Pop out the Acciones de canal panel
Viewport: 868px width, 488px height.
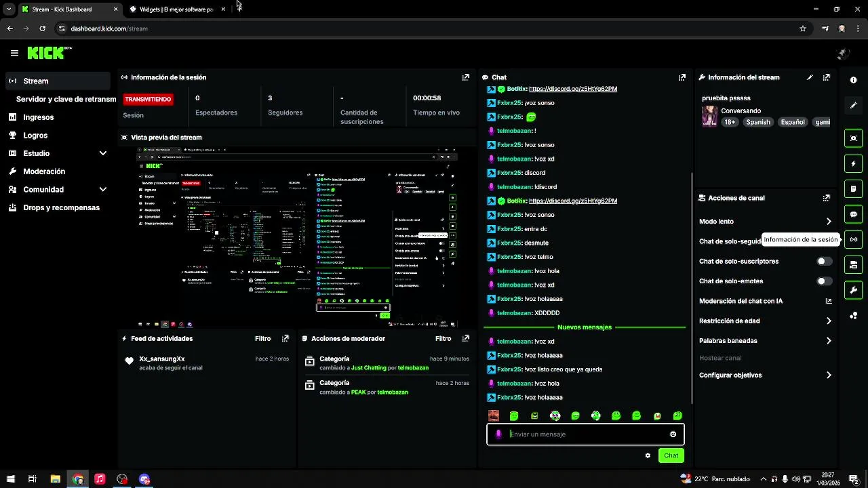click(826, 198)
